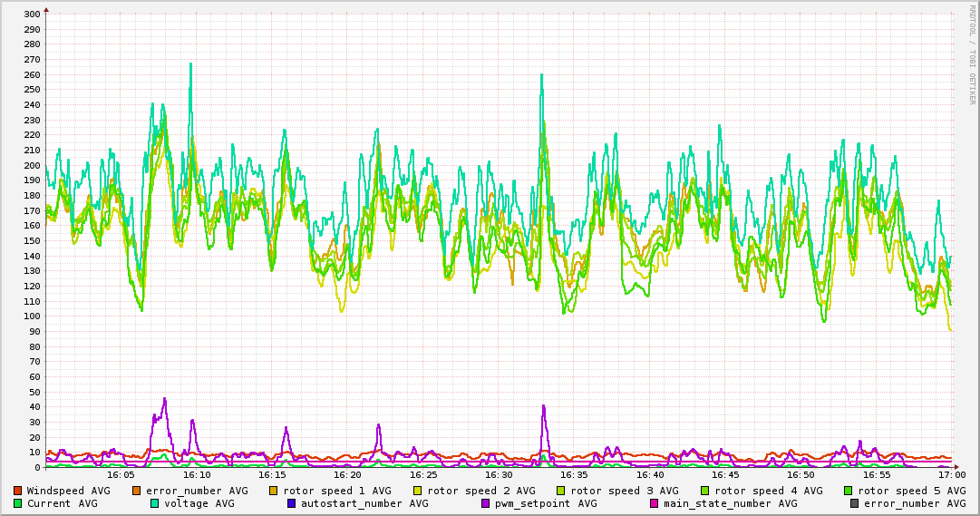The width and height of the screenshot is (980, 516).
Task: Click the 270 value on the y-axis
Action: (x=33, y=60)
